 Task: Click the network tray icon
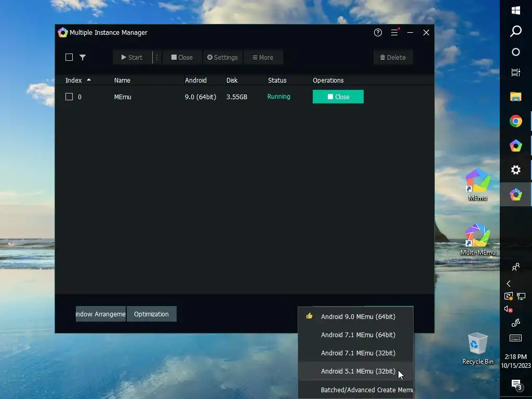[x=521, y=297]
